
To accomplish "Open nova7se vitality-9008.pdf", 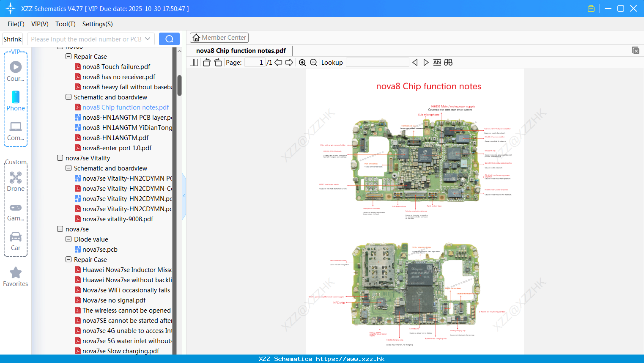I will (x=118, y=219).
